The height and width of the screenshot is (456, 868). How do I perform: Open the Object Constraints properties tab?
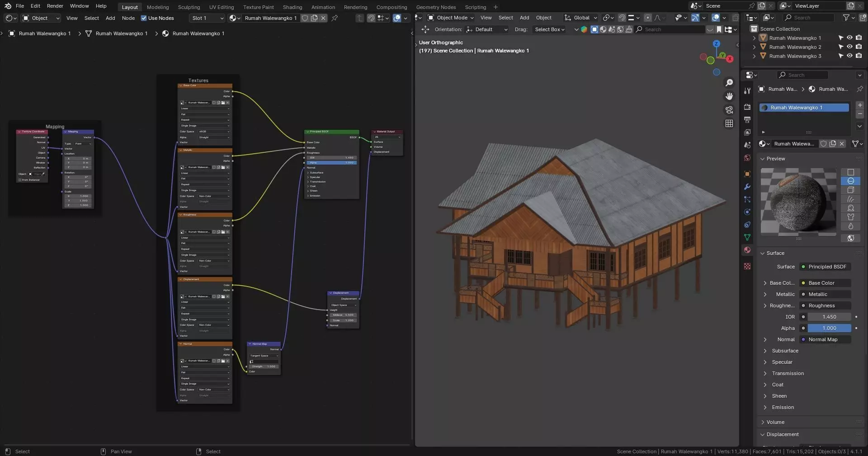coord(747,225)
